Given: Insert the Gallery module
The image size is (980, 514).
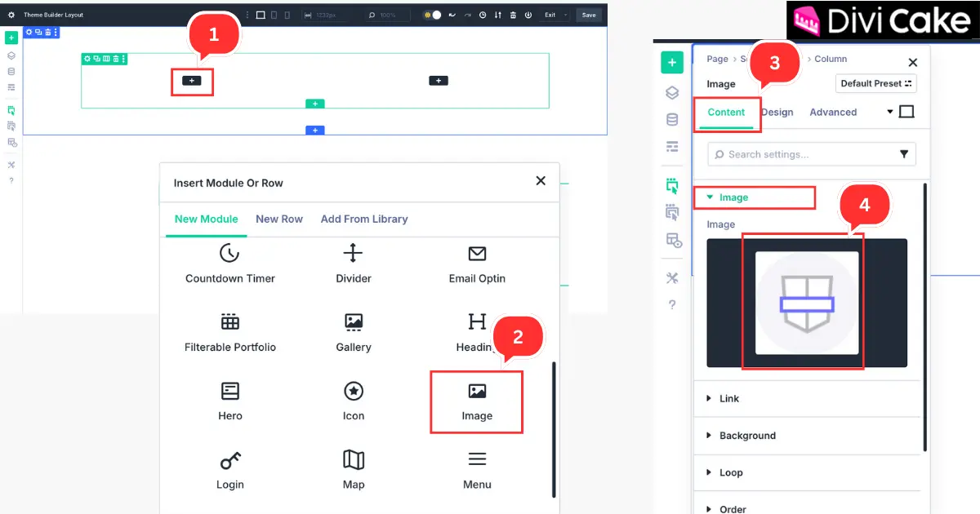Looking at the screenshot, I should [354, 333].
